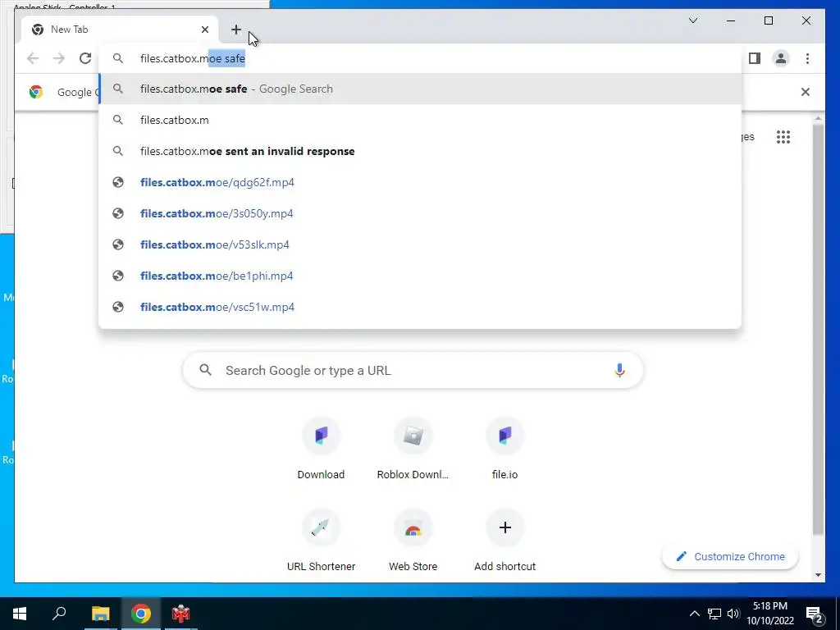The image size is (840, 630).
Task: Open Chrome three-dot menu
Action: click(807, 58)
